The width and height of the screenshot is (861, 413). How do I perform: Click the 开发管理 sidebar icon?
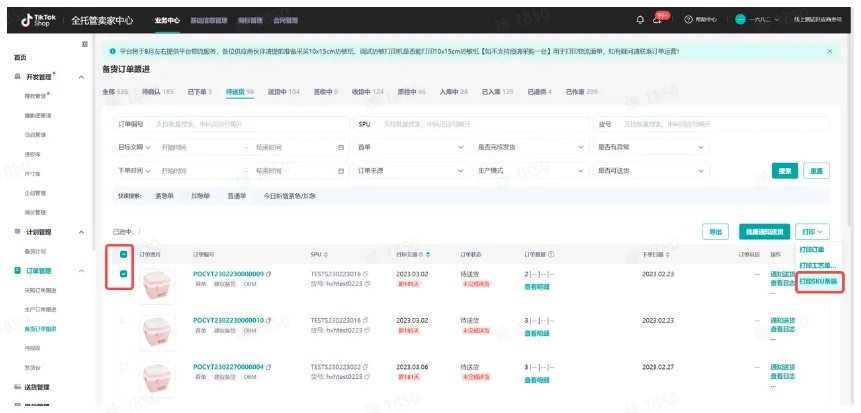pos(18,77)
